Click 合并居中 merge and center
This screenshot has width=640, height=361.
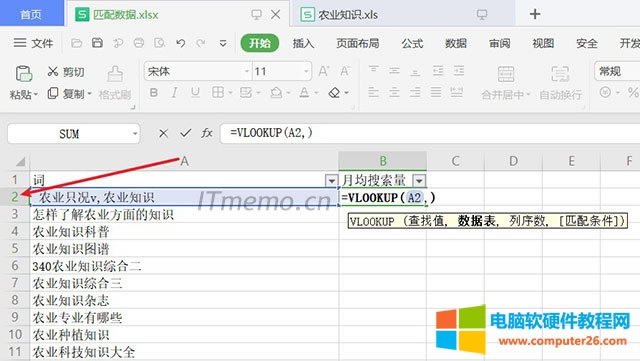click(x=505, y=83)
